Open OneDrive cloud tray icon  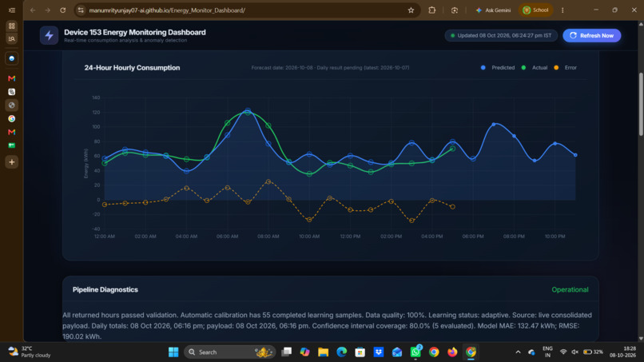531,352
